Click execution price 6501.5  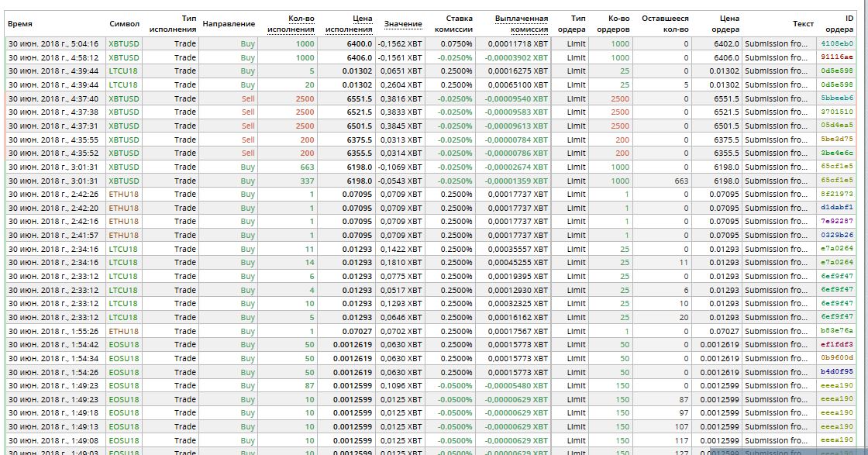(360, 126)
